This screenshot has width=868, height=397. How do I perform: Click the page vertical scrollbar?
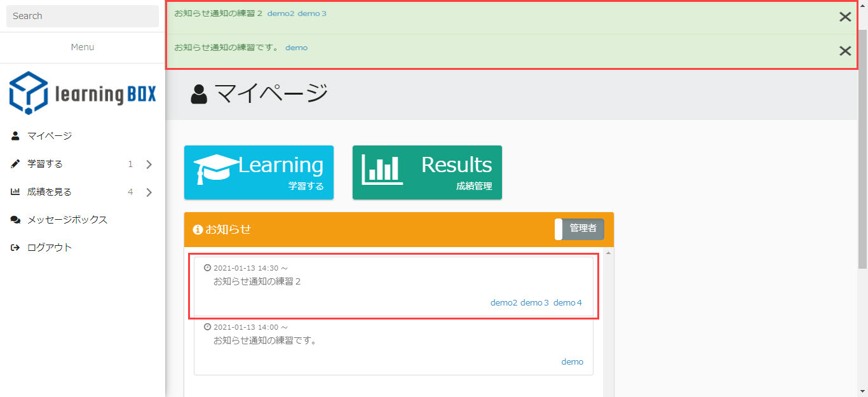[862, 146]
